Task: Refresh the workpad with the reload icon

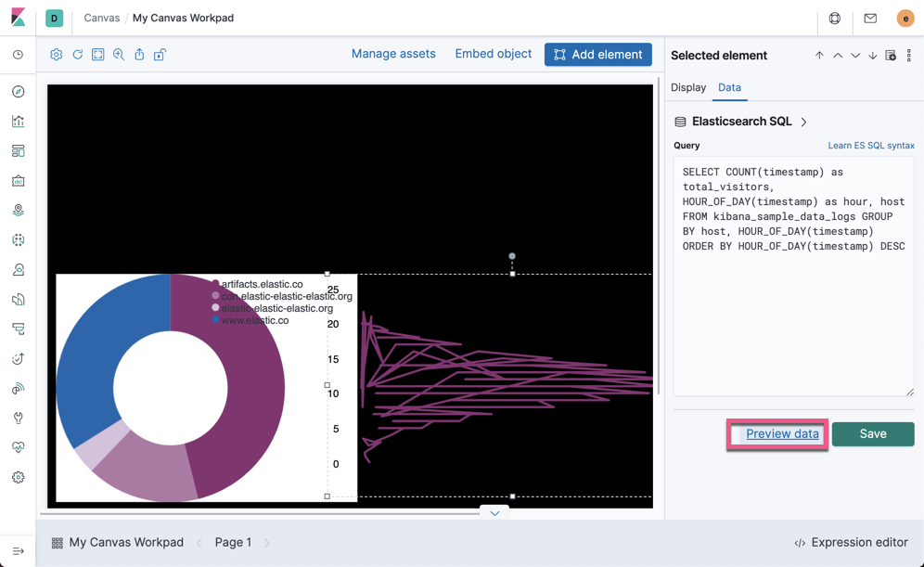Action: tap(78, 55)
